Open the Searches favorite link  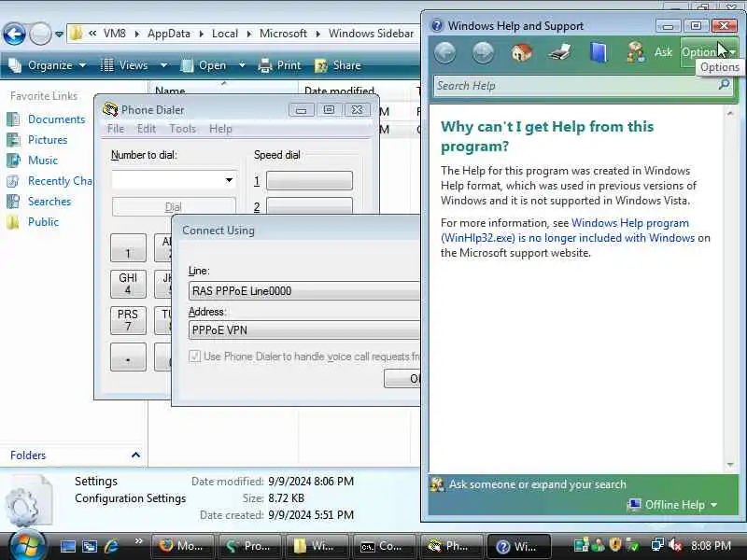click(x=49, y=202)
